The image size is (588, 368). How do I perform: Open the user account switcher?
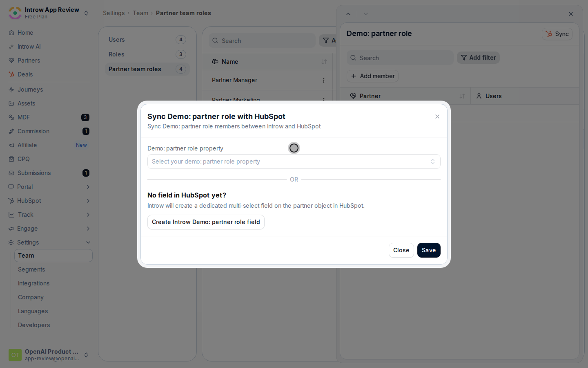86,355
